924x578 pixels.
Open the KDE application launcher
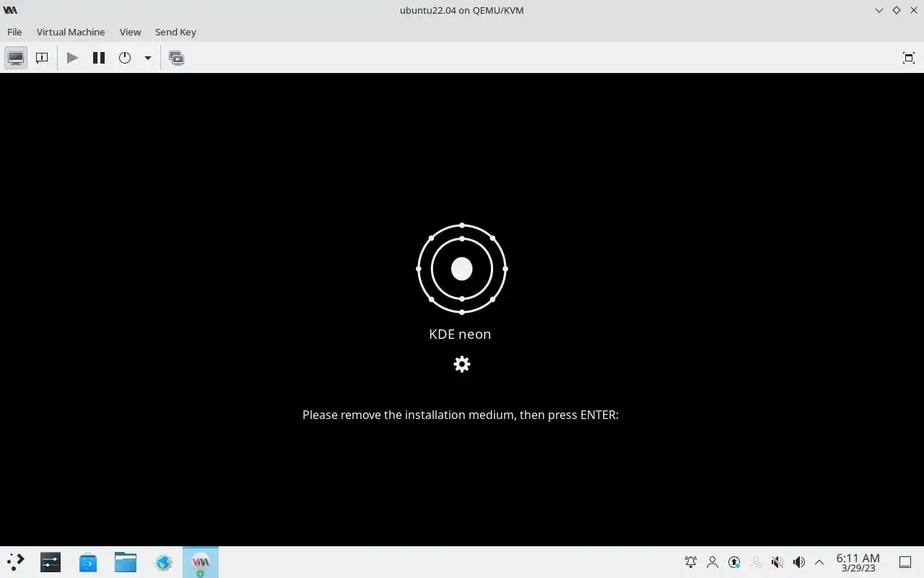click(16, 562)
